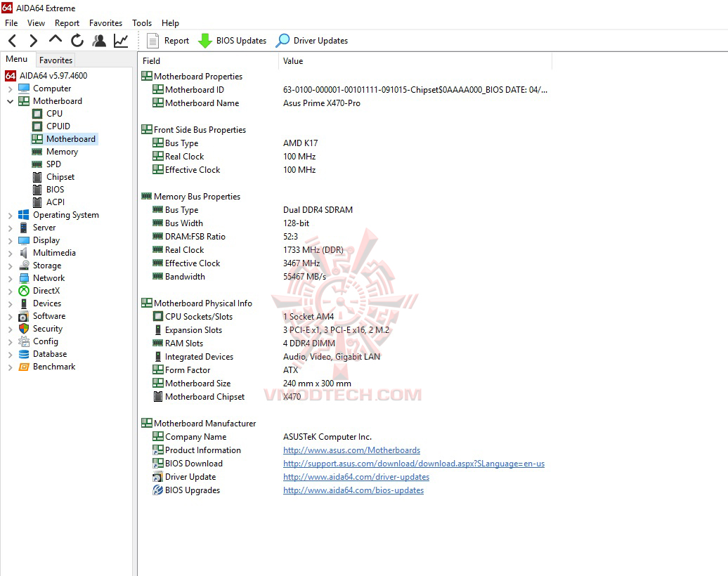Select the Motherboard subnode under Motherboard
The image size is (728, 576).
tap(64, 139)
